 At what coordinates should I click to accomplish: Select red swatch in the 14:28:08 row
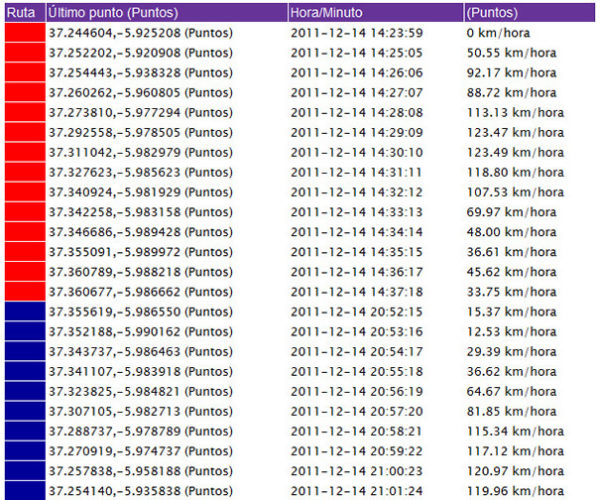(22, 112)
